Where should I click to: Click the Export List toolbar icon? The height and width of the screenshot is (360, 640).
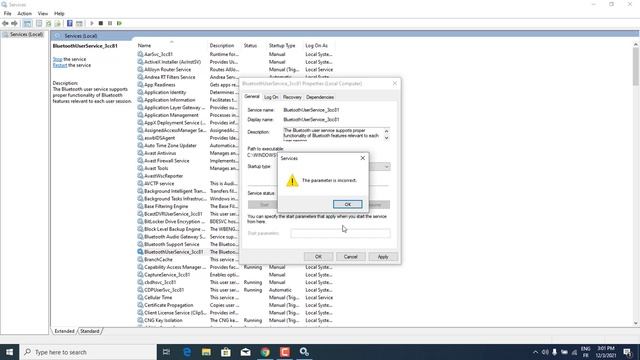click(58, 24)
